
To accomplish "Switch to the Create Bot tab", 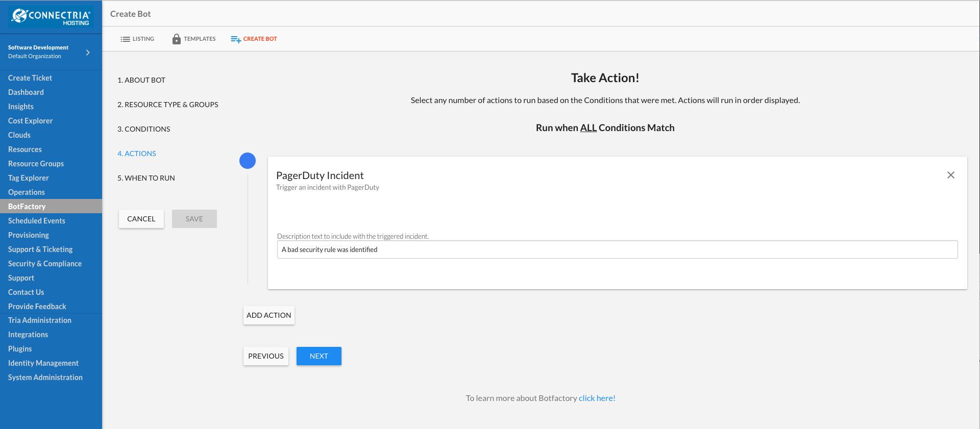I will coord(254,39).
